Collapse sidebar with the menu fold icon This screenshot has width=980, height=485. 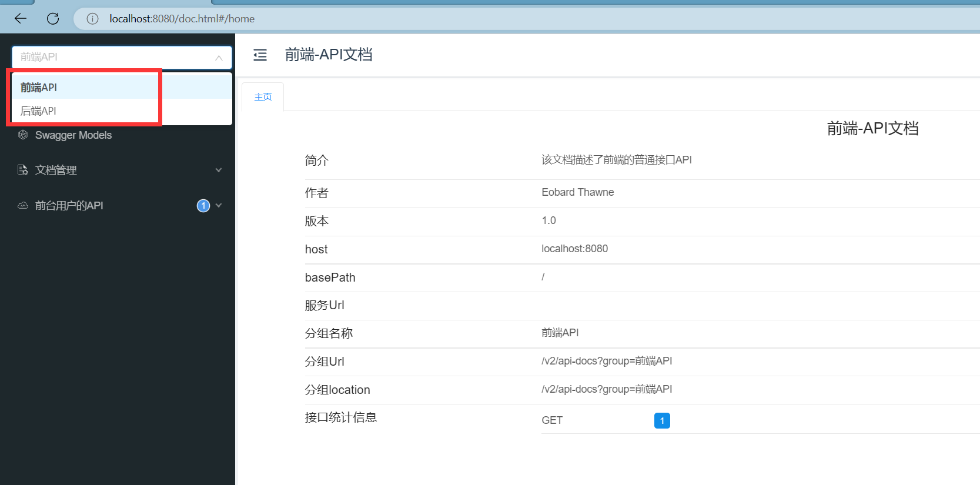[x=260, y=55]
